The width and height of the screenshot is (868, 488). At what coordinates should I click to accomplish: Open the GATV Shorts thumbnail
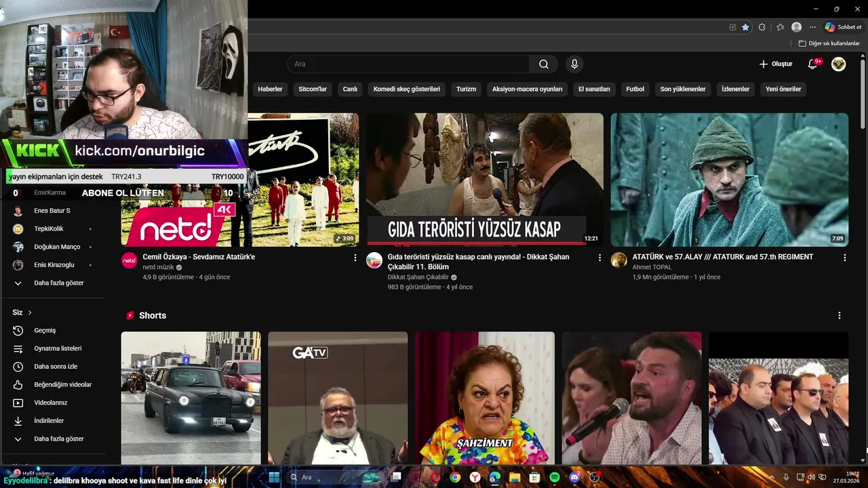click(338, 398)
